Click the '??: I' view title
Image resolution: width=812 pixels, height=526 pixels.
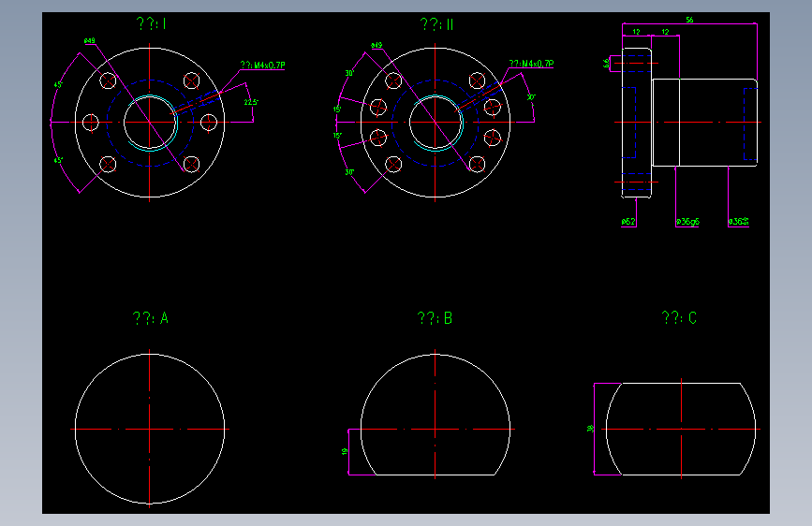click(x=151, y=23)
